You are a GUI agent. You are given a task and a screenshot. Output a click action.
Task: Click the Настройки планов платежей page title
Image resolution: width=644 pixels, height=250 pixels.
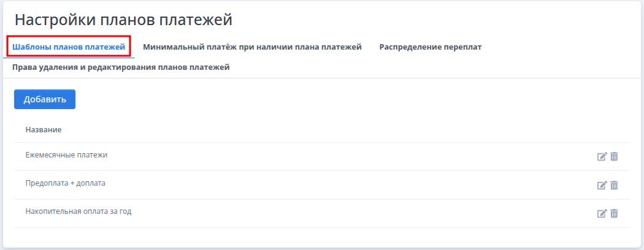coord(123,20)
